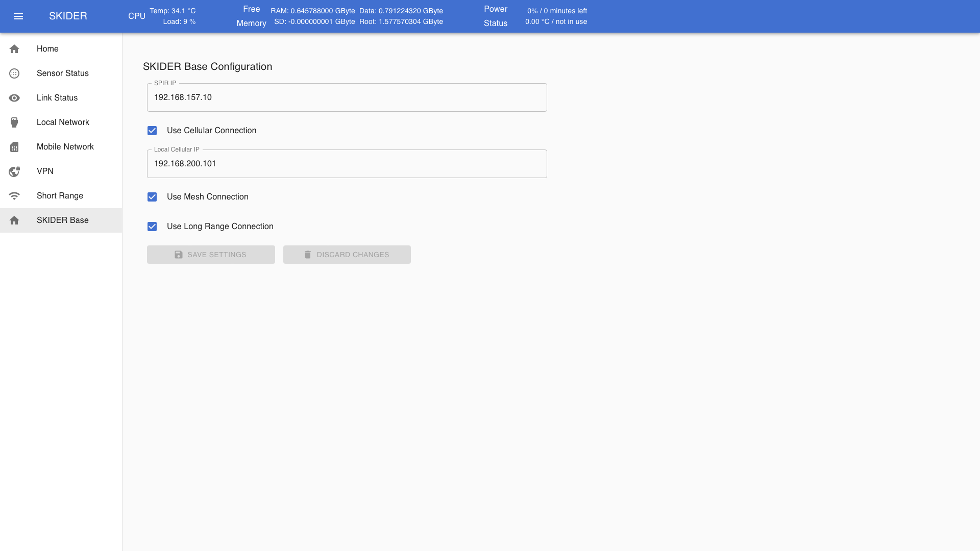Select the VPN menu entry
The width and height of the screenshot is (980, 551).
point(61,171)
